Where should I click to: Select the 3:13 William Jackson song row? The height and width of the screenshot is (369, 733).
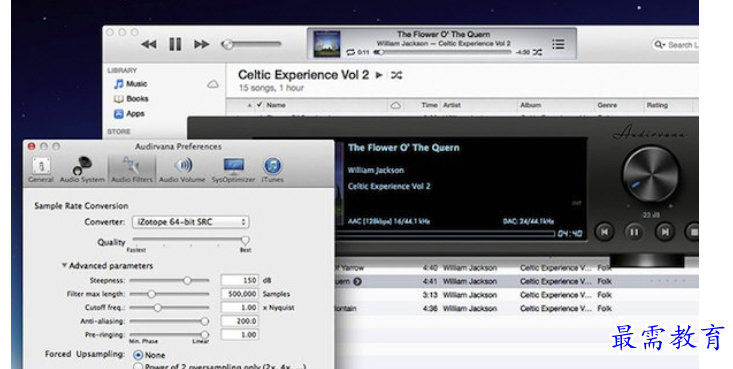click(x=517, y=295)
